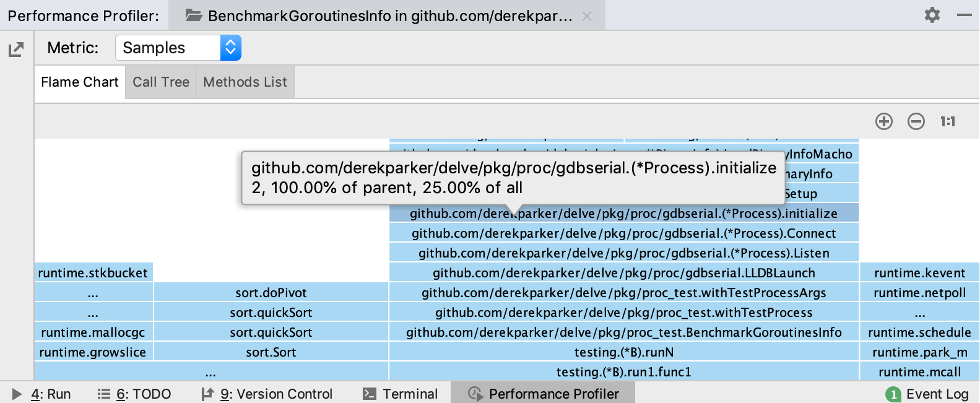Switch to the Call Tree tab
Viewport: 980px width, 403px height.
coord(161,82)
